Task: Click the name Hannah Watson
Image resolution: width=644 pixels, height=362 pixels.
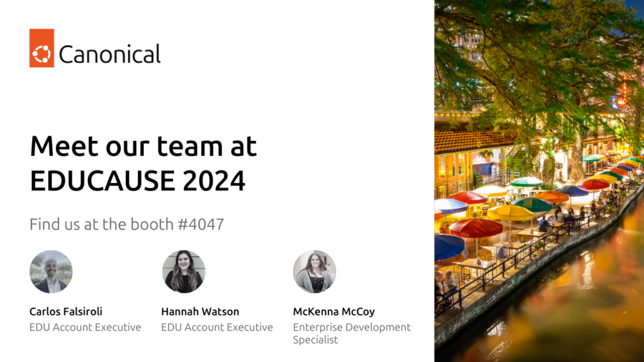Action: [x=200, y=312]
